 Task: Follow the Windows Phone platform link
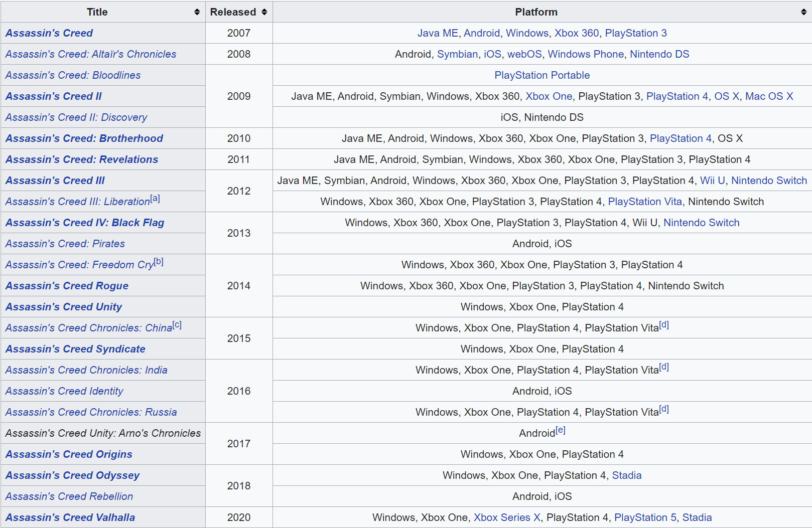[586, 54]
